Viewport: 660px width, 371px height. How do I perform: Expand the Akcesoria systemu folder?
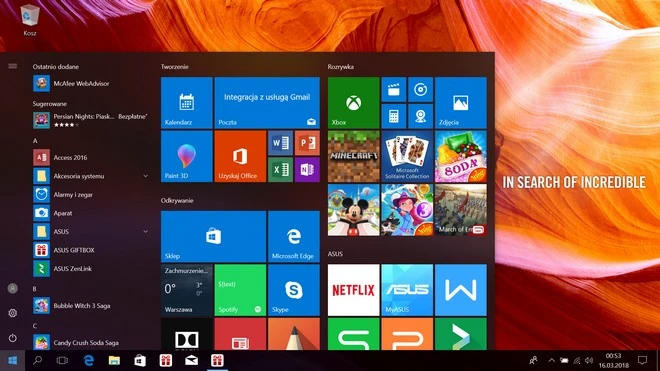coord(91,176)
